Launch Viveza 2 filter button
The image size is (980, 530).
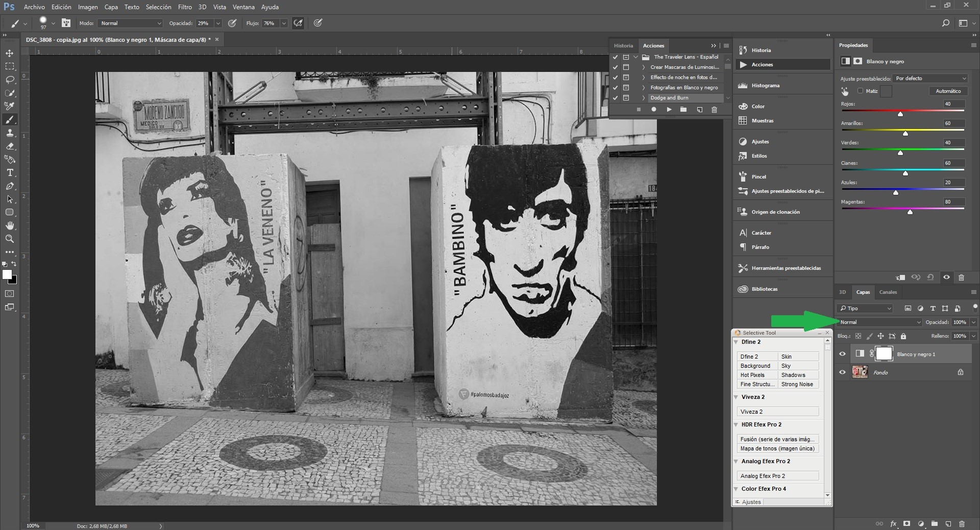[778, 412]
